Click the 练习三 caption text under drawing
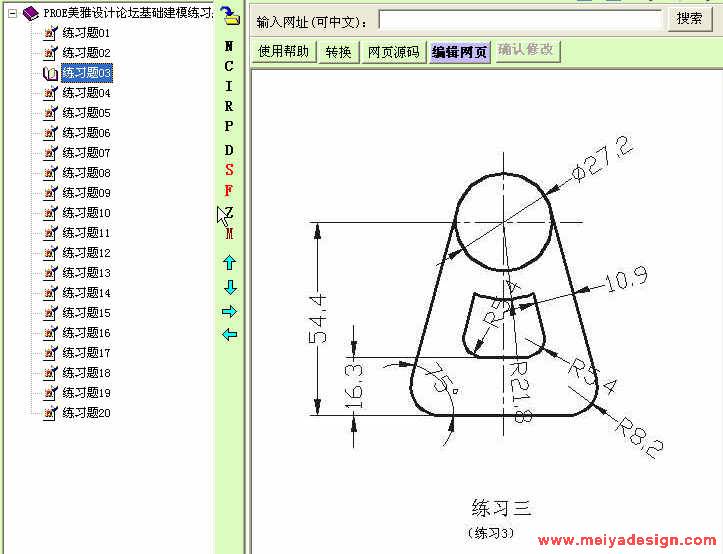The height and width of the screenshot is (554, 723). click(502, 508)
